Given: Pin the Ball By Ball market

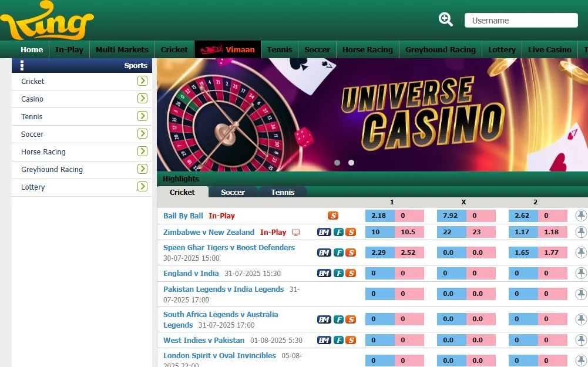Looking at the screenshot, I should (x=581, y=216).
